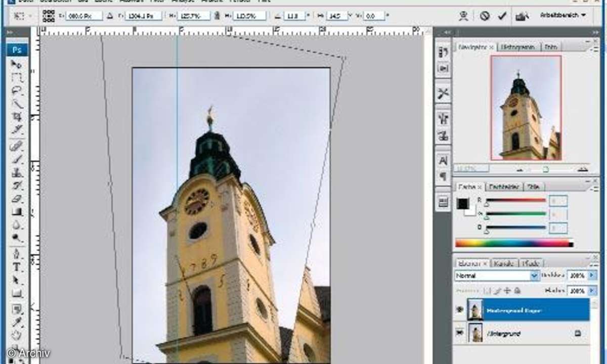
Task: Expand the collapsed toolbox double-arrow
Action: tap(11, 33)
